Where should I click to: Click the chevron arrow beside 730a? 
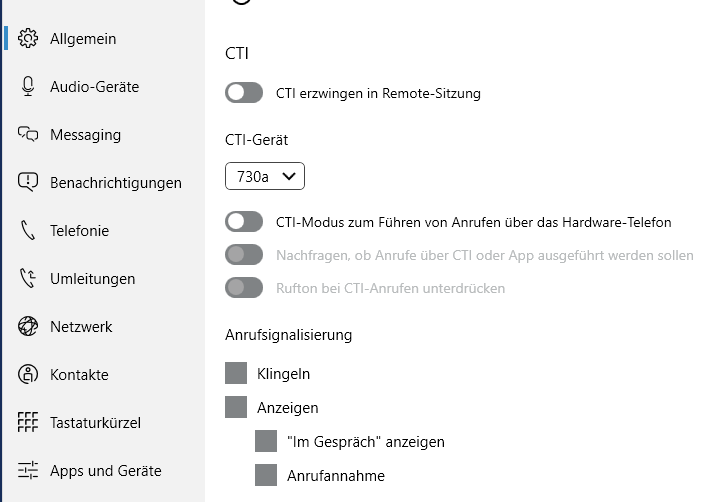(289, 176)
